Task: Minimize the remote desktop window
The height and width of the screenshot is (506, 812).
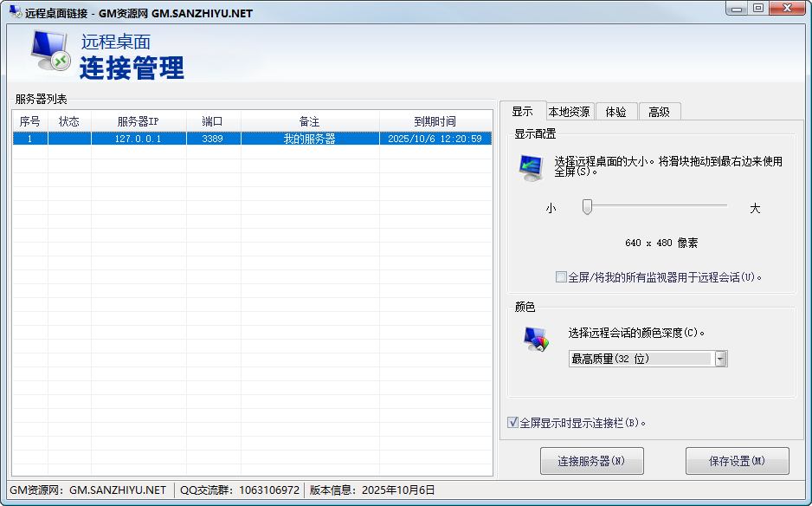Action: (738, 8)
